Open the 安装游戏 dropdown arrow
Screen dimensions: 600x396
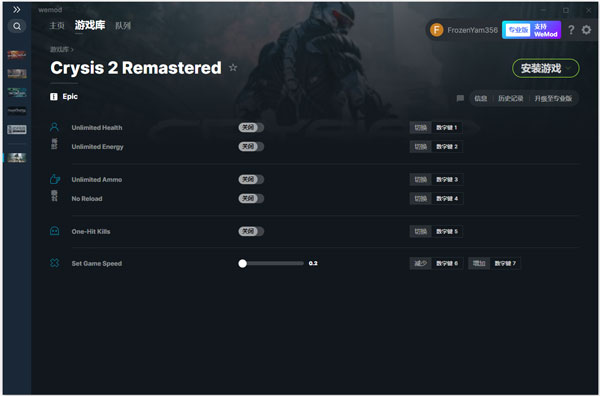(569, 68)
